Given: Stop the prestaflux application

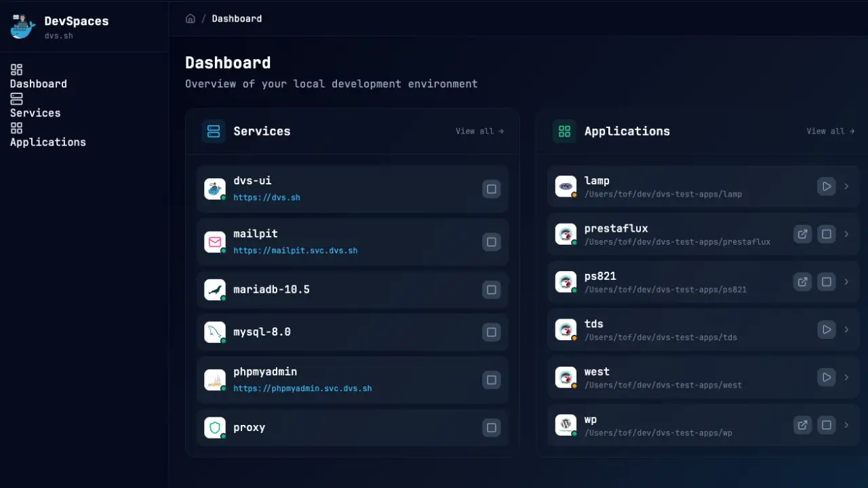Looking at the screenshot, I should click(826, 234).
